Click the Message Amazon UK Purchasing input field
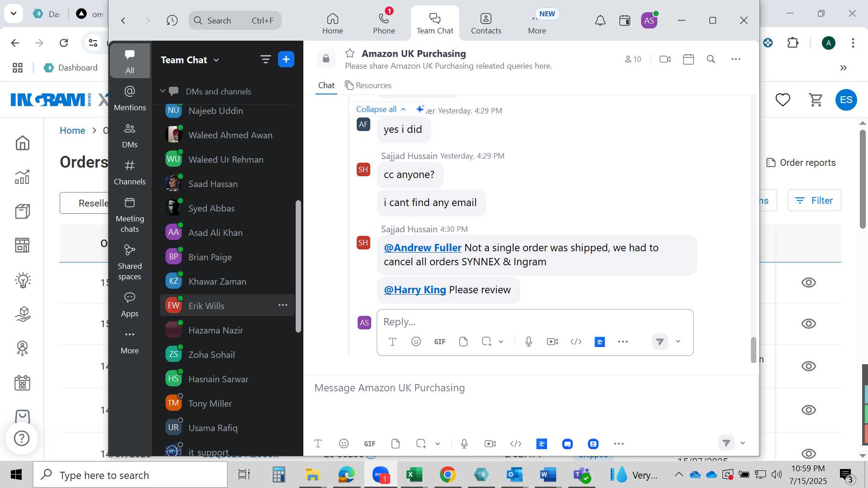 click(x=531, y=388)
